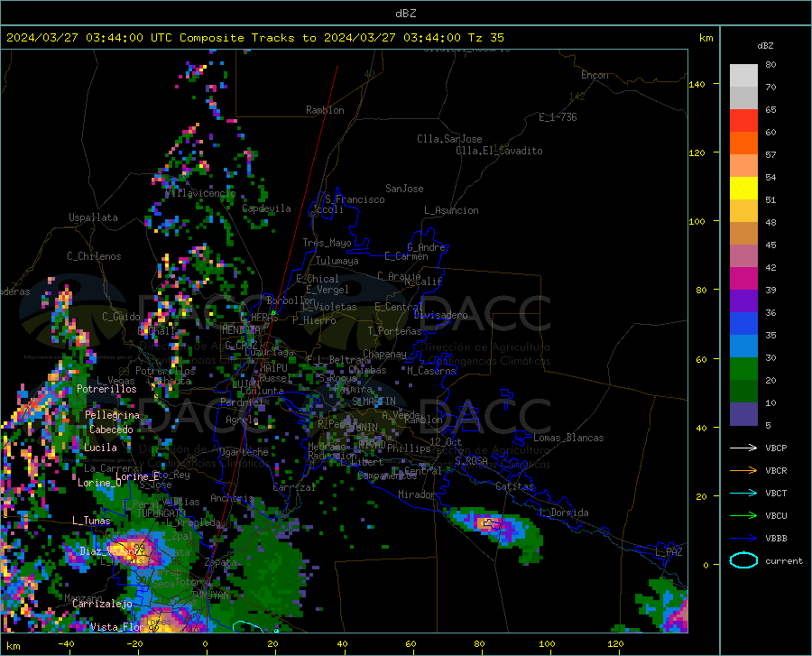Image resolution: width=812 pixels, height=656 pixels.
Task: Click the Carrizalejo label
Action: coord(103,604)
